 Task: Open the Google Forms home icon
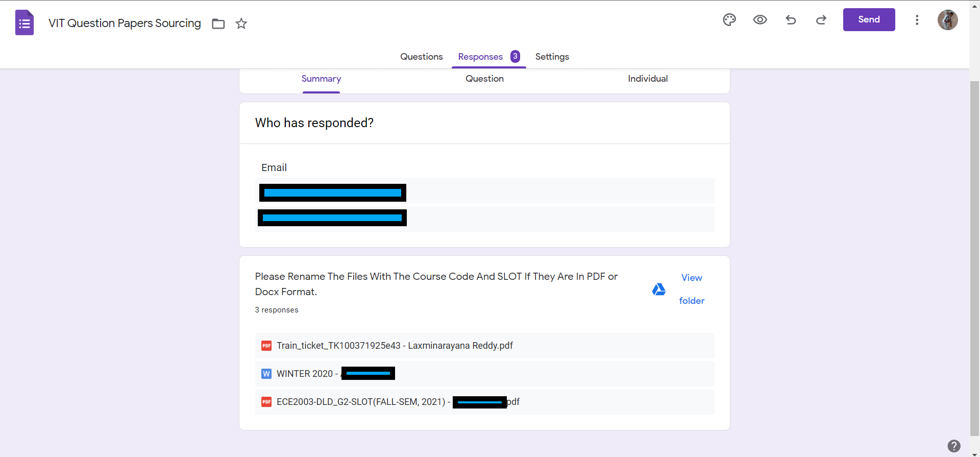pyautogui.click(x=24, y=23)
